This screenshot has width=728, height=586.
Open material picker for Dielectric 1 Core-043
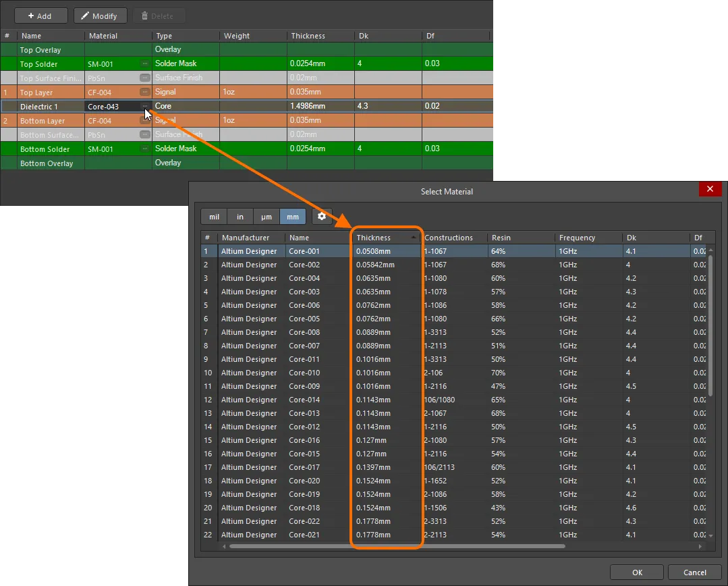point(145,106)
